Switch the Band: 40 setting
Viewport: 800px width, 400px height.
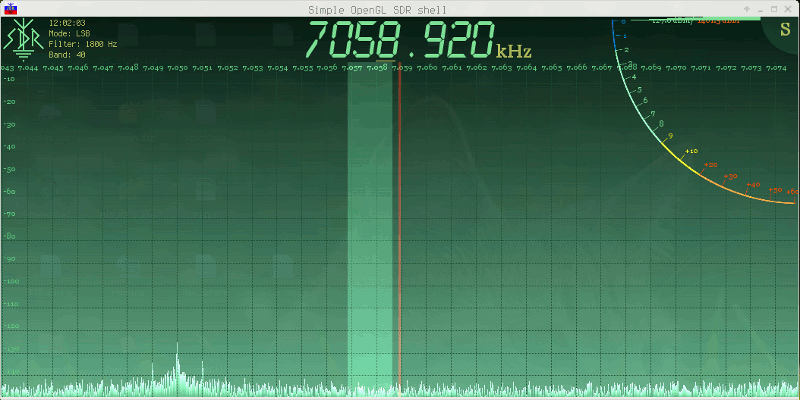[x=67, y=55]
